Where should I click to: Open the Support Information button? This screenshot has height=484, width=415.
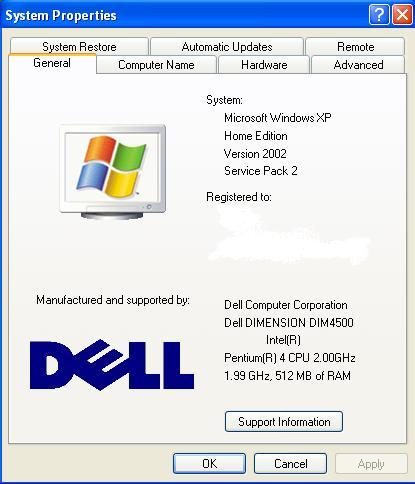click(x=284, y=422)
